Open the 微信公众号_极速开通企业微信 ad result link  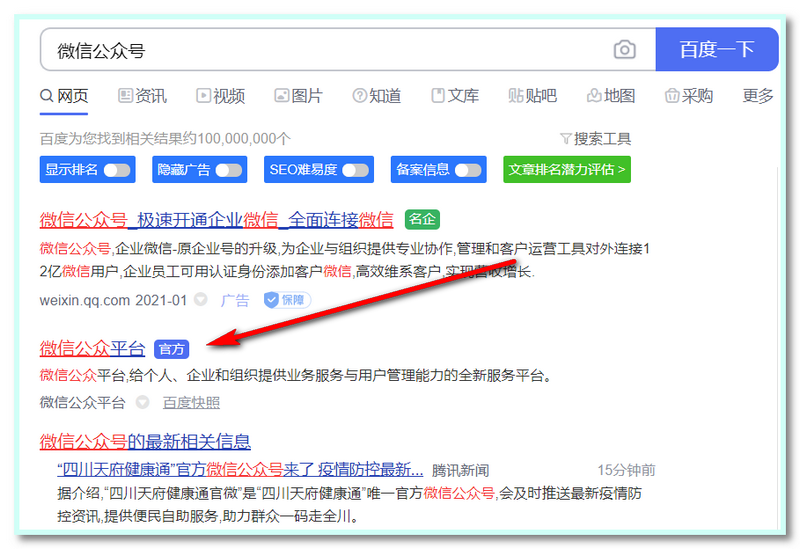217,220
